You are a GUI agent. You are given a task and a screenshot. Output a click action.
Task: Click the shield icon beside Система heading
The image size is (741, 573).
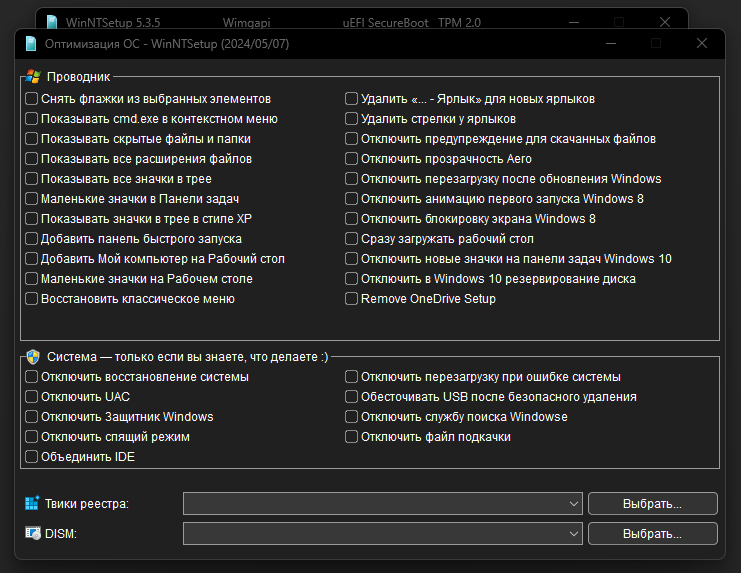[x=33, y=357]
